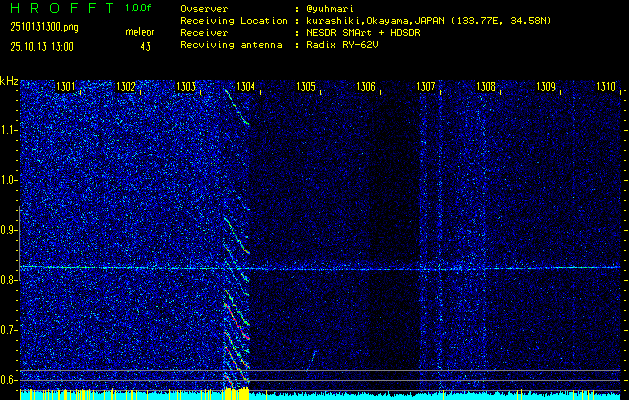Click the 'Receiver' field label
This screenshot has width=629, height=400.
click(x=204, y=33)
